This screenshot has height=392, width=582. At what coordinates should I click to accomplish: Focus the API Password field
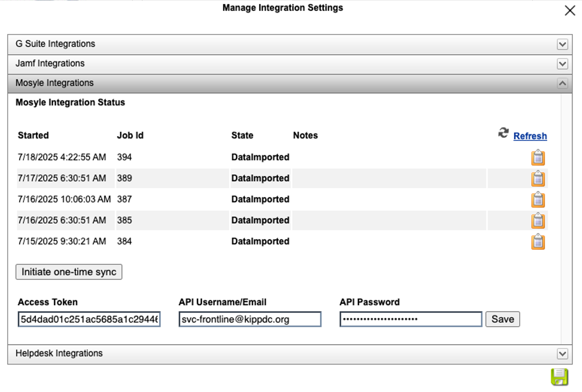[x=411, y=319]
